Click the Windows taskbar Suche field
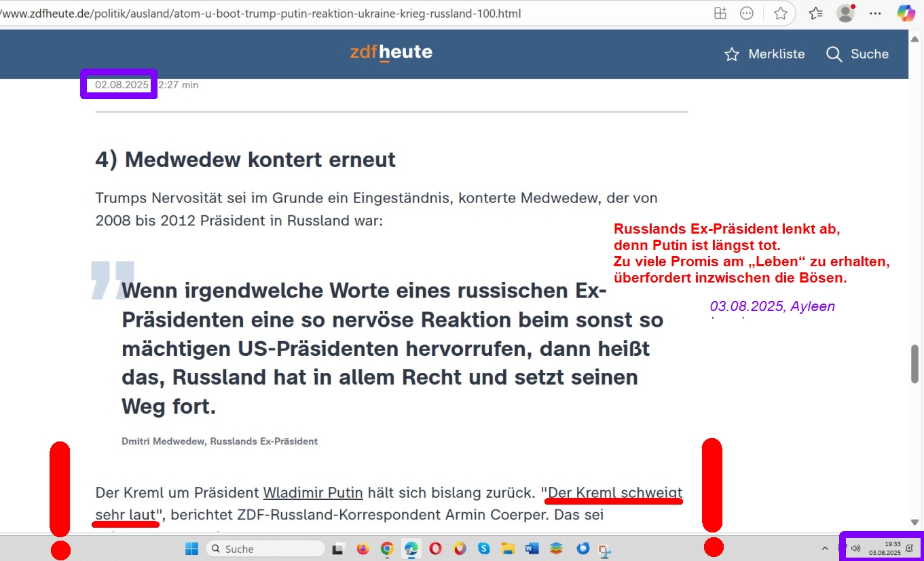This screenshot has height=561, width=924. (265, 549)
